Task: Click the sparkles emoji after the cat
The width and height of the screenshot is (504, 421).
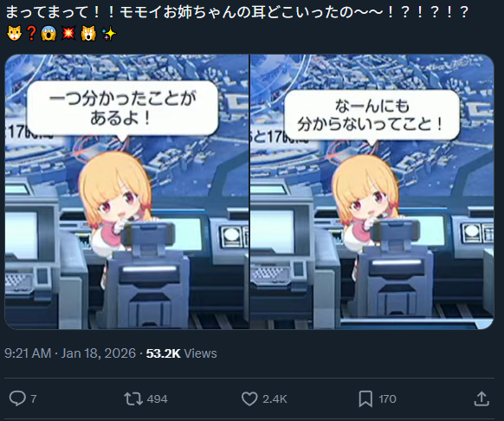Action: pos(108,33)
